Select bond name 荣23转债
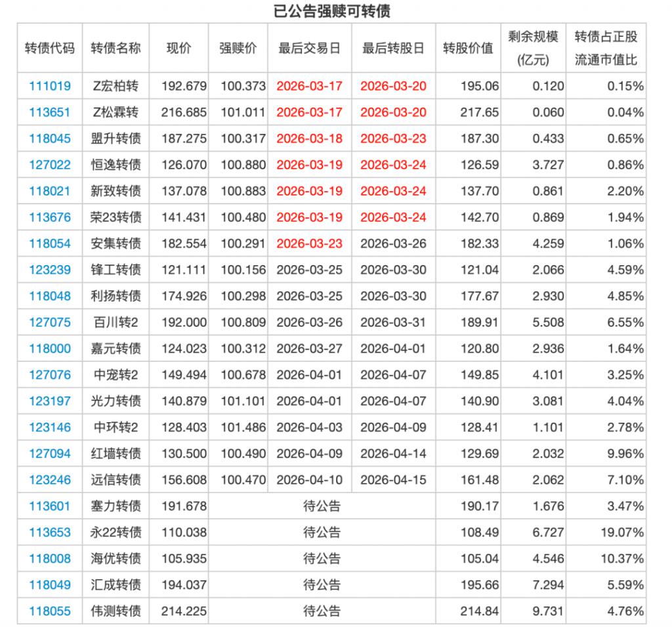Viewport: 672px width, 627px height. coord(115,217)
